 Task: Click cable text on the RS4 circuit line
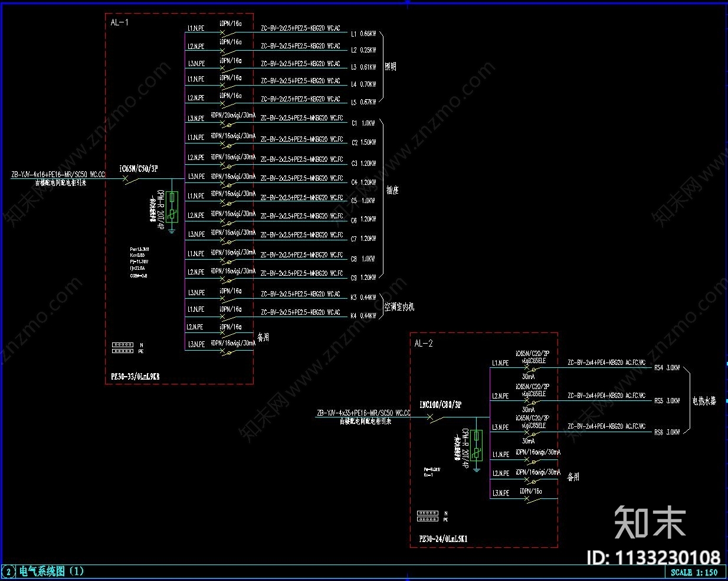[x=606, y=363]
